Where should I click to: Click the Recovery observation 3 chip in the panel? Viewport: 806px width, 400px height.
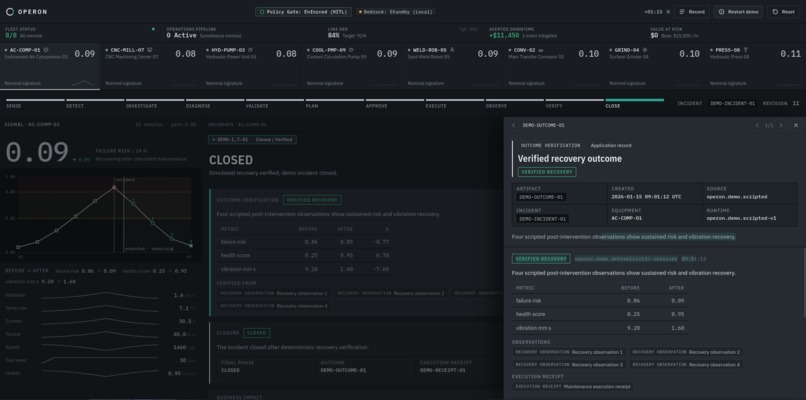click(x=569, y=365)
